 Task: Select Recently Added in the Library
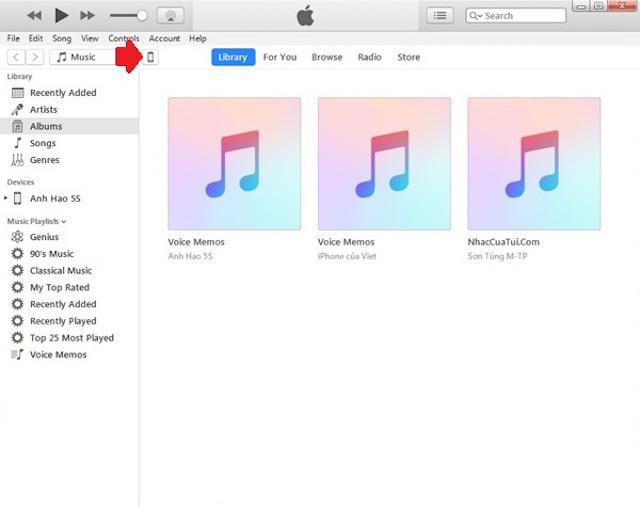pyautogui.click(x=62, y=93)
